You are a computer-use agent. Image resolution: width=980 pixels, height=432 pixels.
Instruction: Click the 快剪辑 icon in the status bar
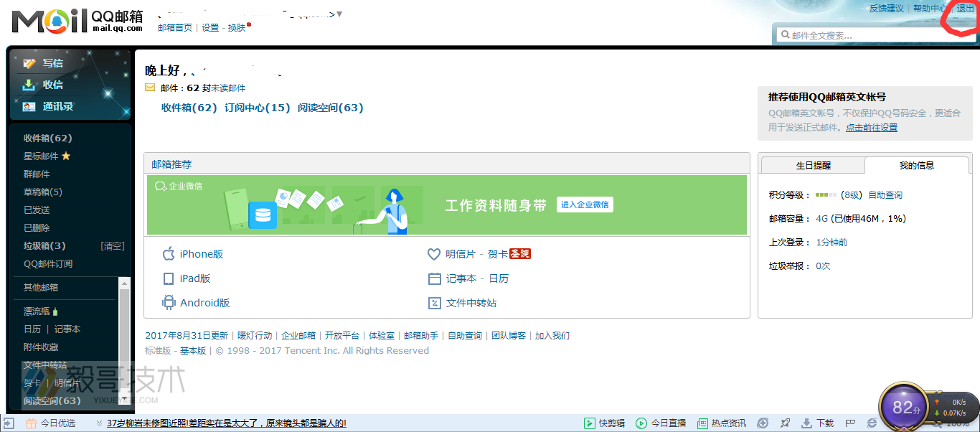point(589,423)
